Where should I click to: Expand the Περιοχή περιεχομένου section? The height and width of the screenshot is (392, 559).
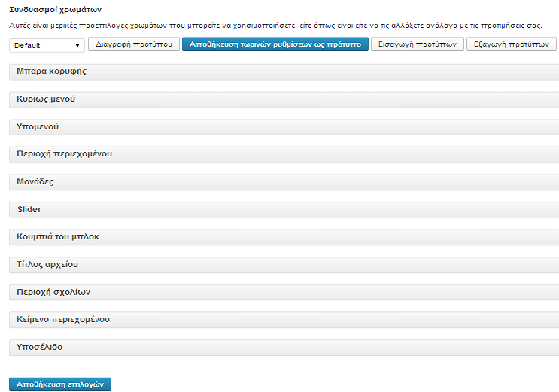click(x=284, y=154)
